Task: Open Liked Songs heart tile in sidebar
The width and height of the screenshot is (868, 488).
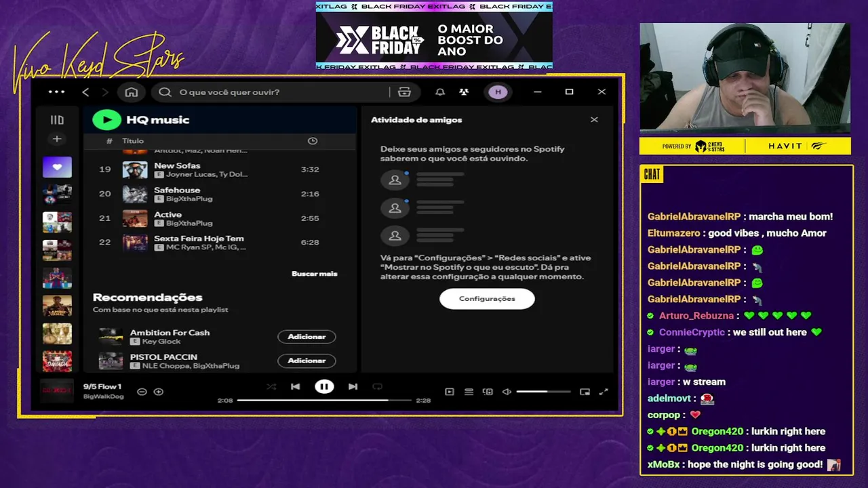Action: pyautogui.click(x=57, y=167)
